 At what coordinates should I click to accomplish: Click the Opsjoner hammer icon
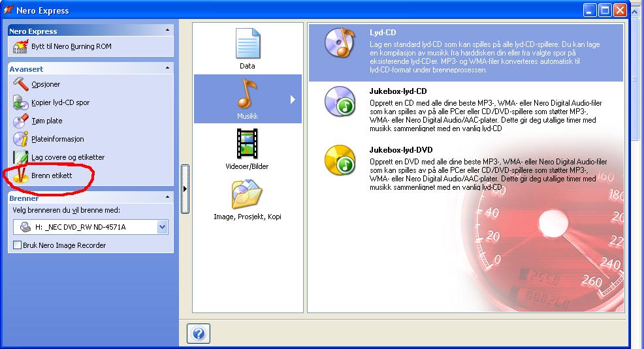point(20,83)
